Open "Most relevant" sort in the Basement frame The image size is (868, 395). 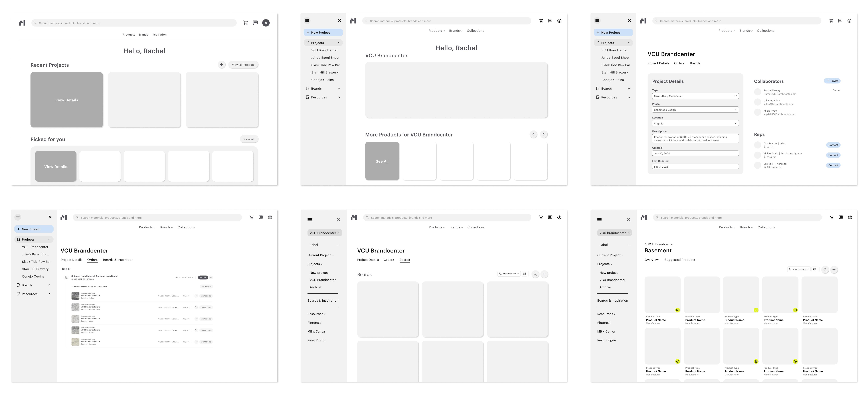coord(799,269)
